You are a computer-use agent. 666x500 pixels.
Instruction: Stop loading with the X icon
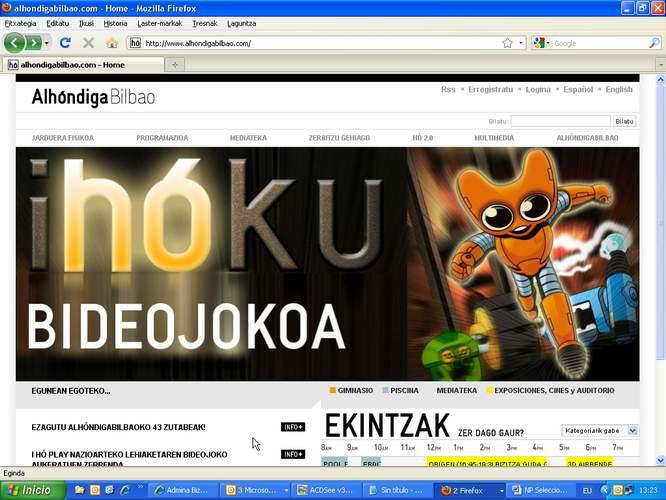[x=88, y=43]
